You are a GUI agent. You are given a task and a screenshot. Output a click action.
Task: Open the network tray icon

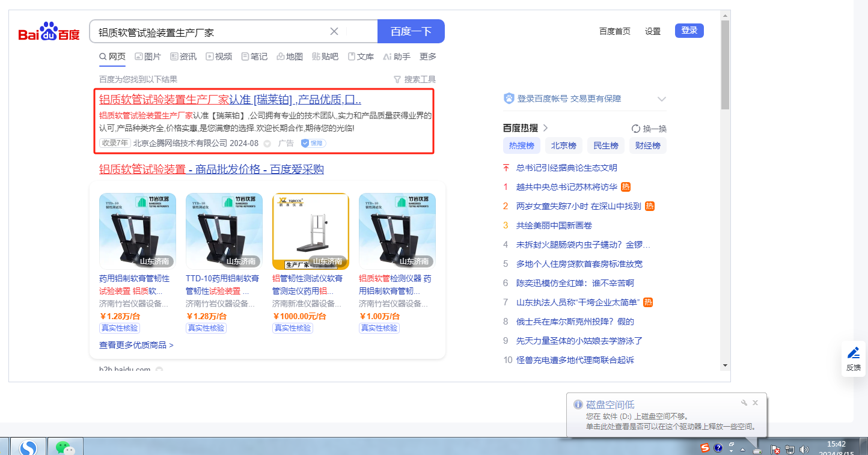[x=790, y=450]
